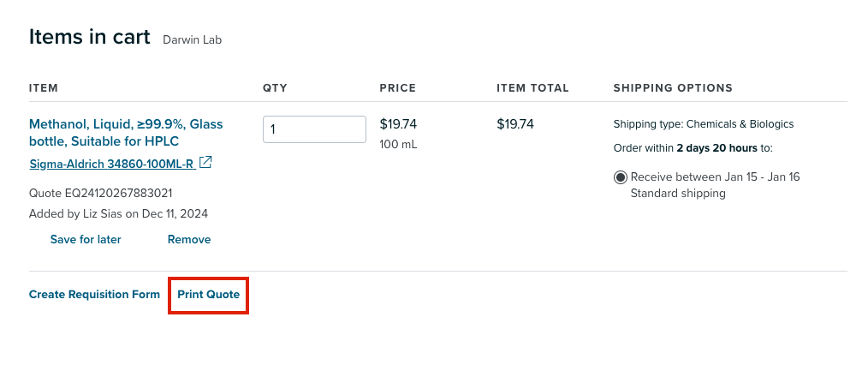Follow the Sigma-Aldrich 34860-100ML-R link
This screenshot has height=365, width=868.
click(111, 164)
